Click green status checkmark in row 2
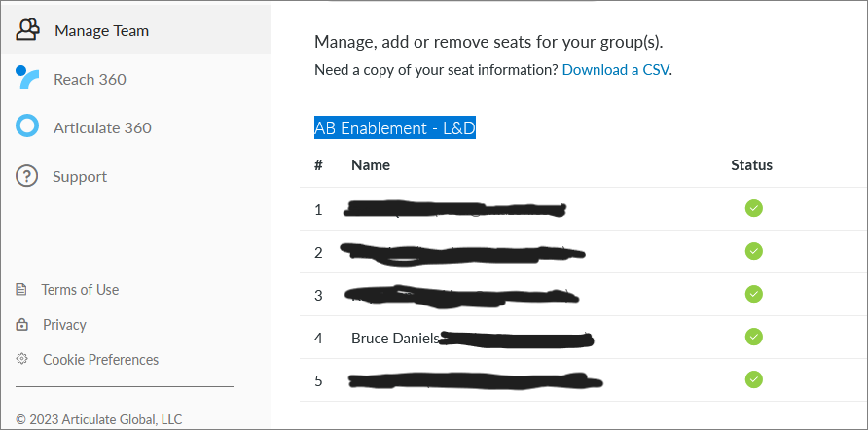Viewport: 868px width, 430px height. 753,251
